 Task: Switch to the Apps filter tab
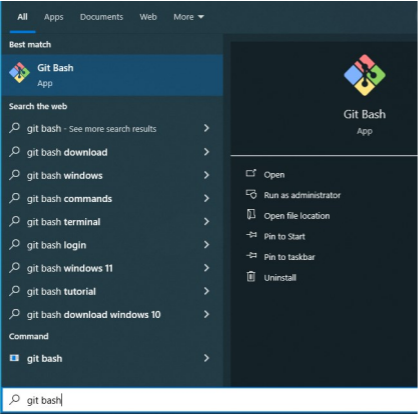[x=54, y=17]
